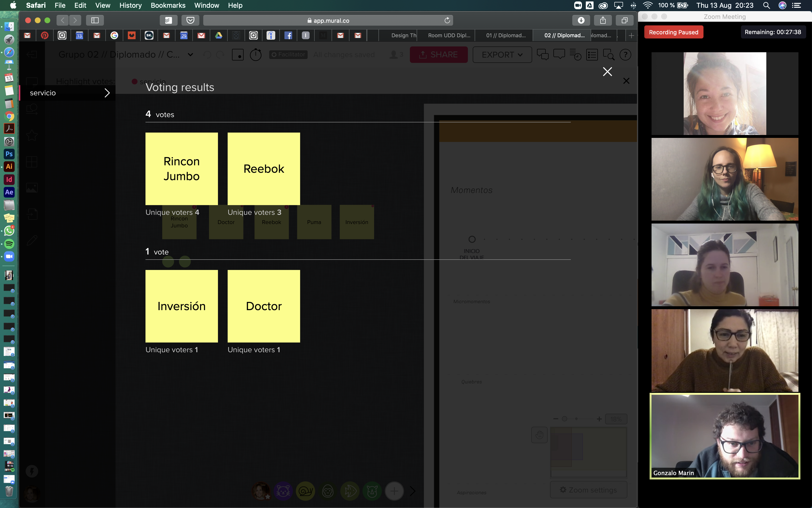
Task: Open Illustrator from the Dock
Action: coord(9,167)
